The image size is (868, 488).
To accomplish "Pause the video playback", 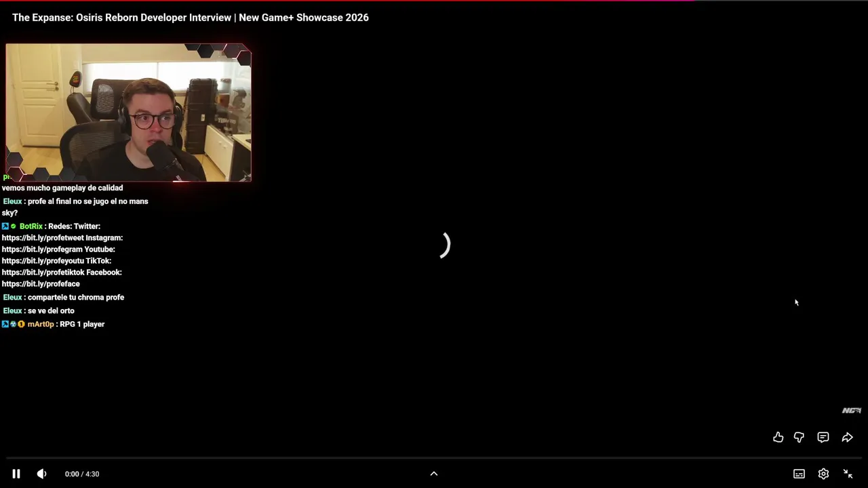I will 16,474.
